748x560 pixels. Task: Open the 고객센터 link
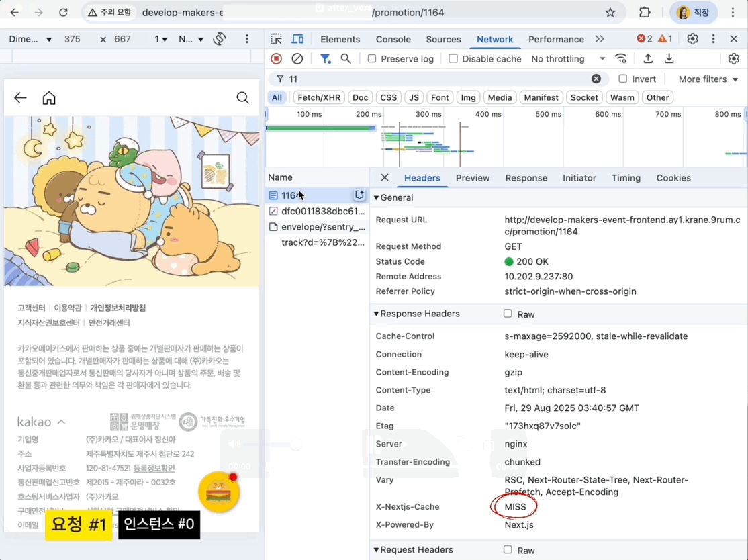pos(31,308)
